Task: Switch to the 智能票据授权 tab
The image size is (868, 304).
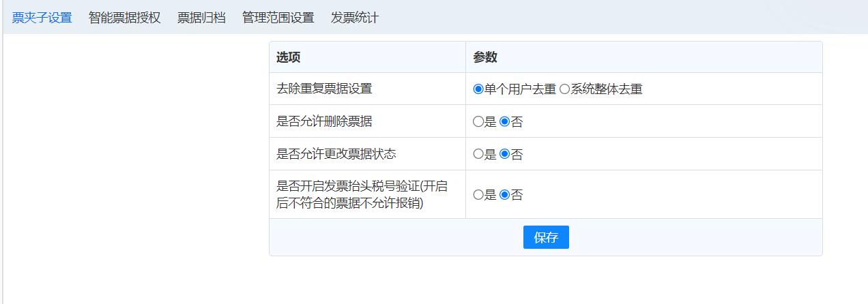Action: pyautogui.click(x=124, y=18)
